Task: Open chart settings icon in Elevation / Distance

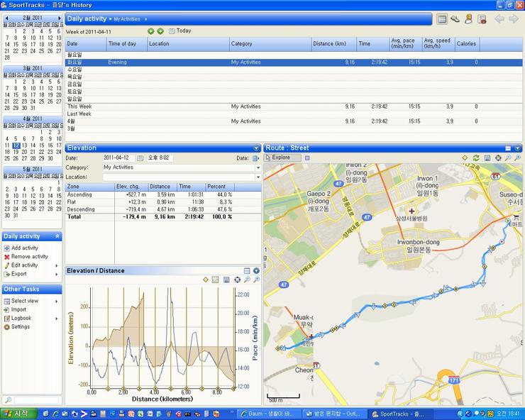Action: pyautogui.click(x=215, y=280)
